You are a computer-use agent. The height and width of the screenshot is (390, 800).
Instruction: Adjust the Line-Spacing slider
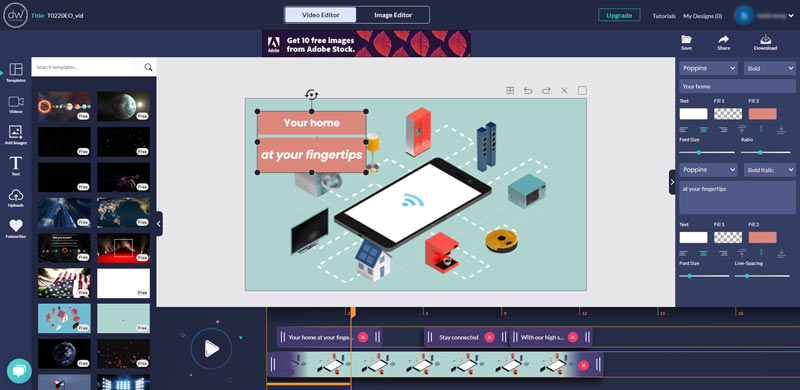[762, 276]
